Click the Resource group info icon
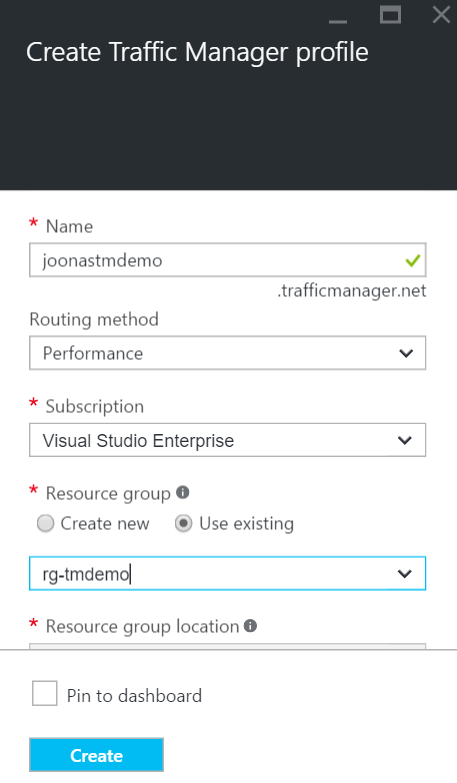This screenshot has width=457, height=783. 183,493
